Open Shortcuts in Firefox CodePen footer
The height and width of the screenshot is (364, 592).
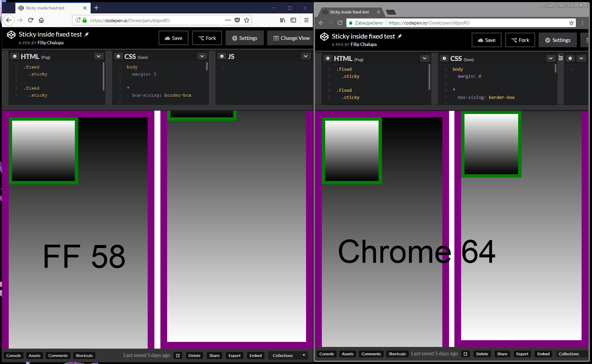(x=84, y=355)
